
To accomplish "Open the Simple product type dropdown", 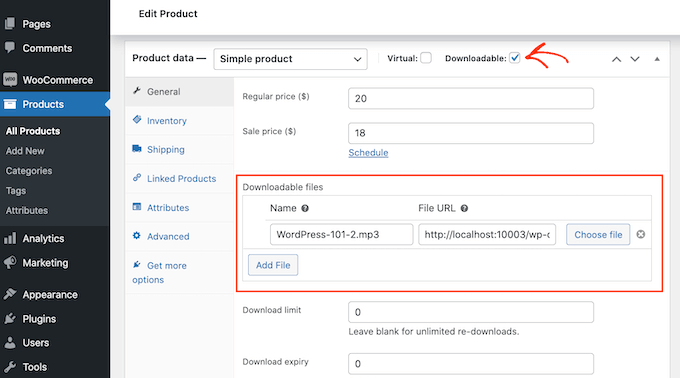I will tap(291, 59).
